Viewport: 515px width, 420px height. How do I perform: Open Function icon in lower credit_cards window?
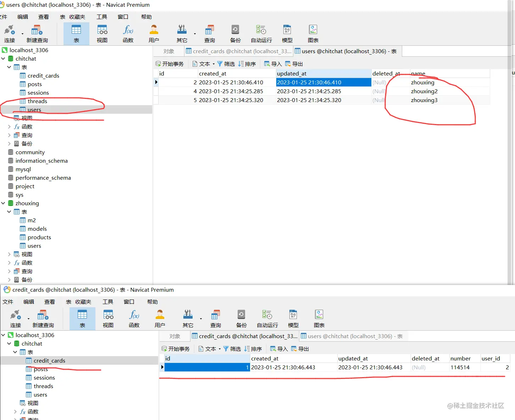(x=134, y=319)
